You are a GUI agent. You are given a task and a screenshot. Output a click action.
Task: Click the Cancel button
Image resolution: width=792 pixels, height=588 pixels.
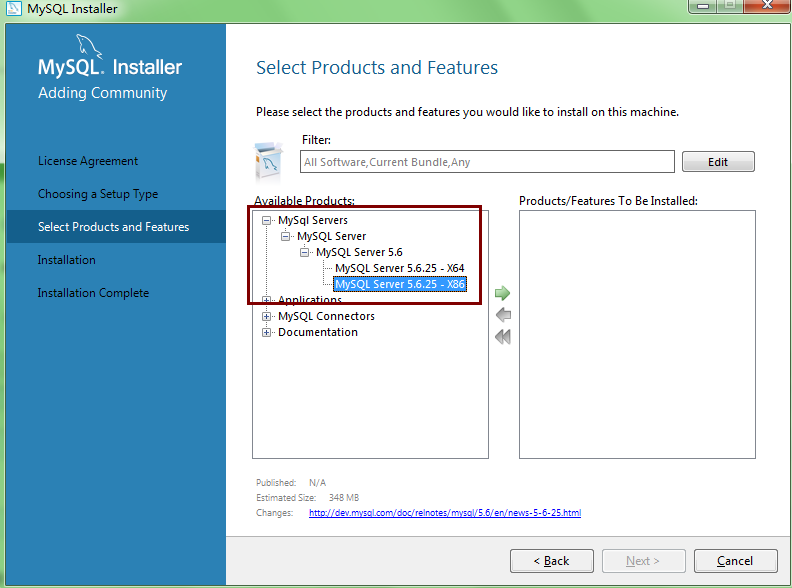coord(735,561)
